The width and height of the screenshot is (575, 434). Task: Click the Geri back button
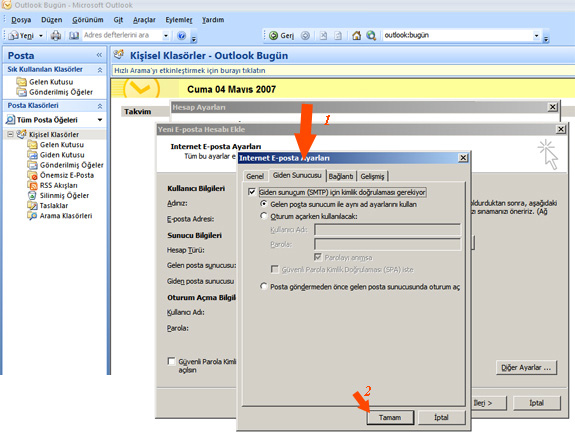(x=281, y=36)
